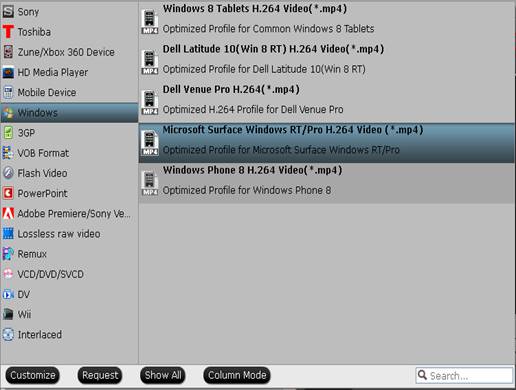Click the Lossless raw video icon
516x390 pixels.
[x=8, y=234]
